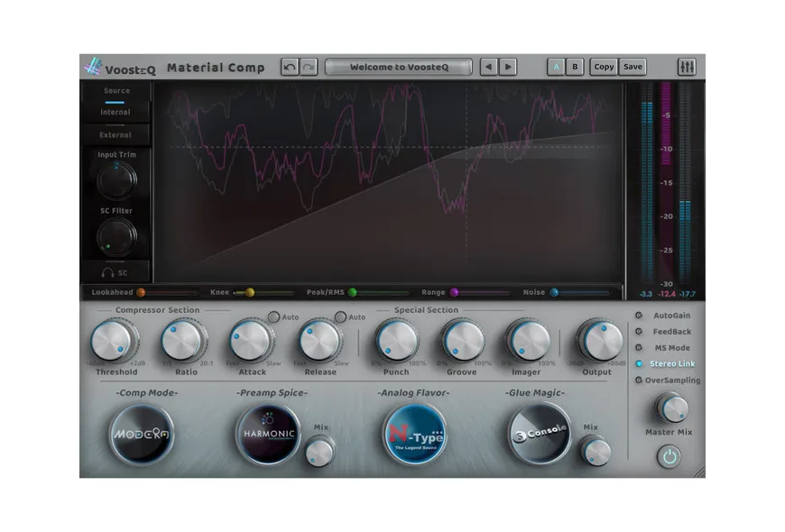Viewport: 785px width, 532px height.
Task: Select the Modern Comp Mode badge
Action: pyautogui.click(x=143, y=434)
